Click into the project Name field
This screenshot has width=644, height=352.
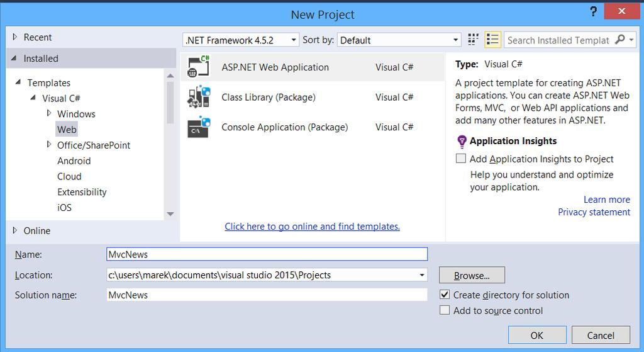(267, 254)
